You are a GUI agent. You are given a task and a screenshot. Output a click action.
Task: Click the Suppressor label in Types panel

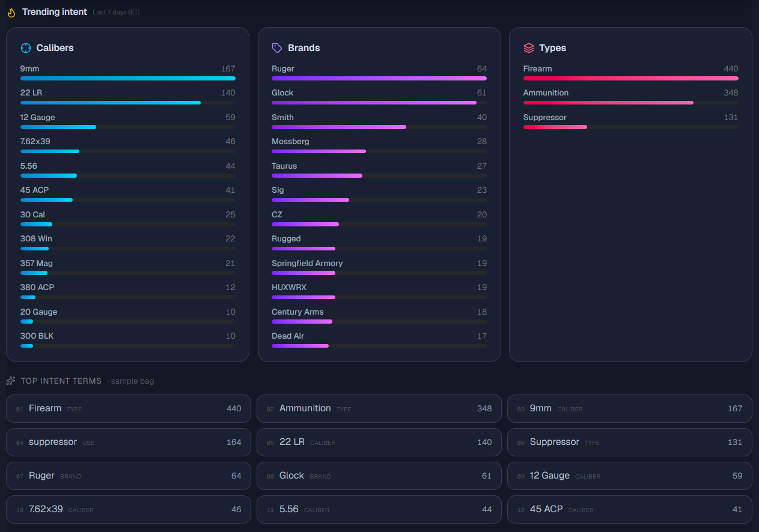coord(545,118)
